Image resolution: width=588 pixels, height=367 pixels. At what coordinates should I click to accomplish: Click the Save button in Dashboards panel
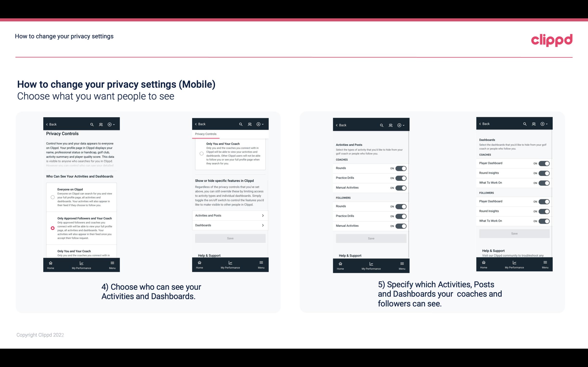514,233
